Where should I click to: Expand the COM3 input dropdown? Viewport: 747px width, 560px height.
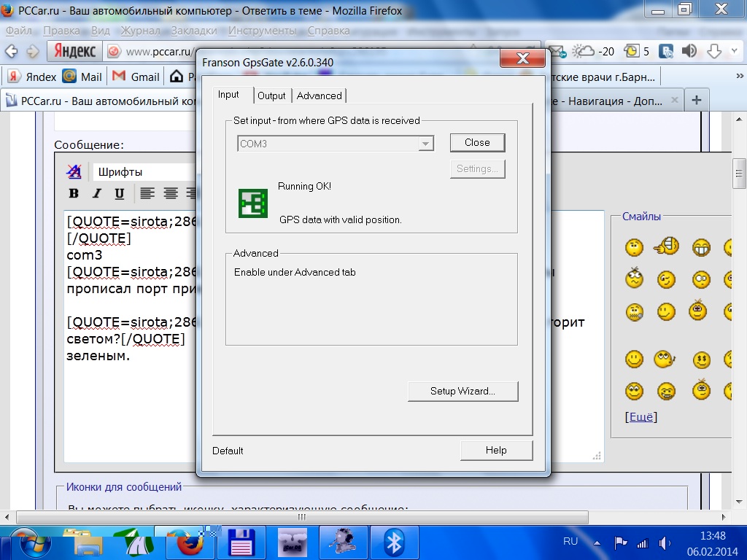[425, 144]
